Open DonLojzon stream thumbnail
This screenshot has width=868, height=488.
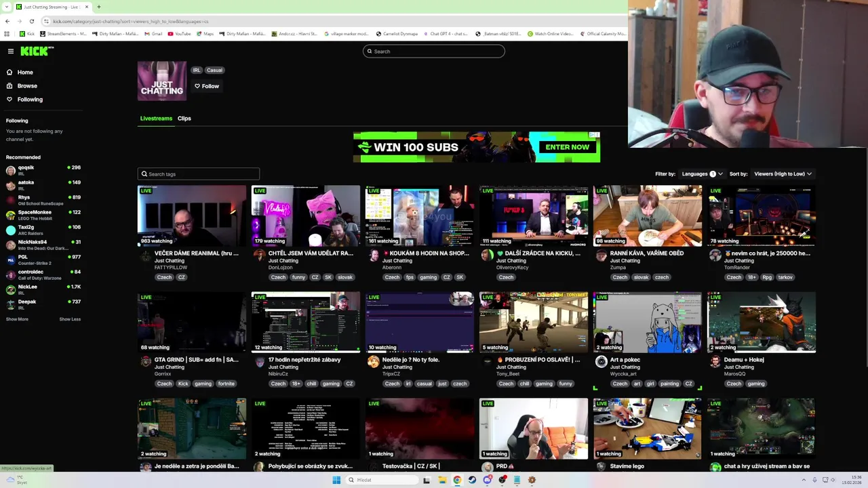coord(306,216)
